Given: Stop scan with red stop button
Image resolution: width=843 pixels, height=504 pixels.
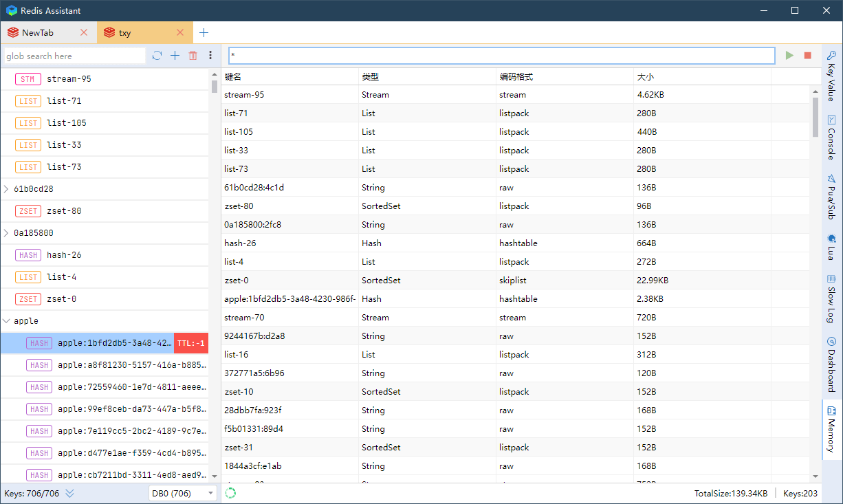Looking at the screenshot, I should pos(808,56).
